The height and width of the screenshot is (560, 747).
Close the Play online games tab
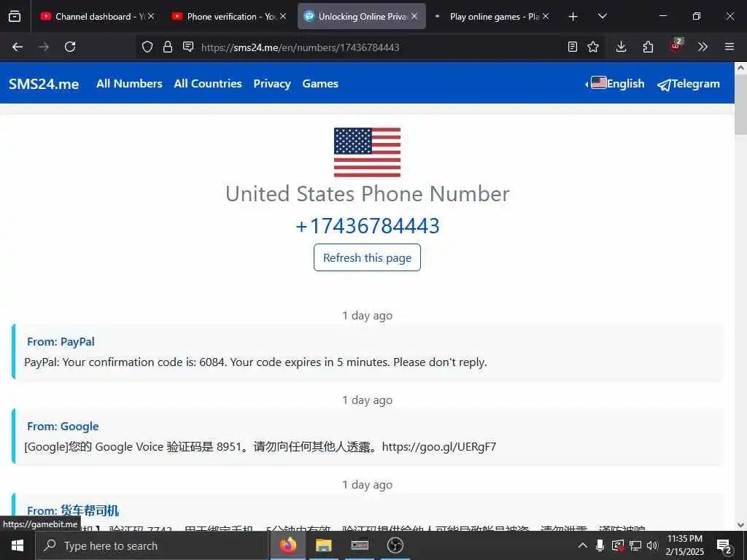point(546,16)
